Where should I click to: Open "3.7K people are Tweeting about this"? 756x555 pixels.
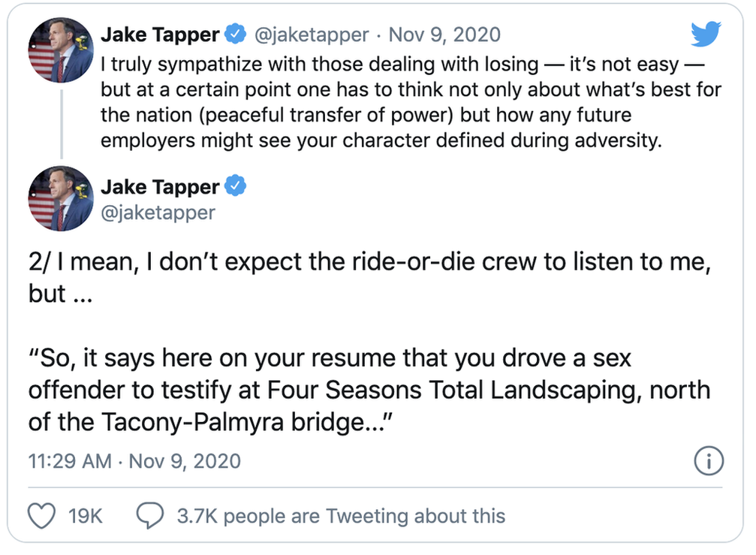(341, 516)
